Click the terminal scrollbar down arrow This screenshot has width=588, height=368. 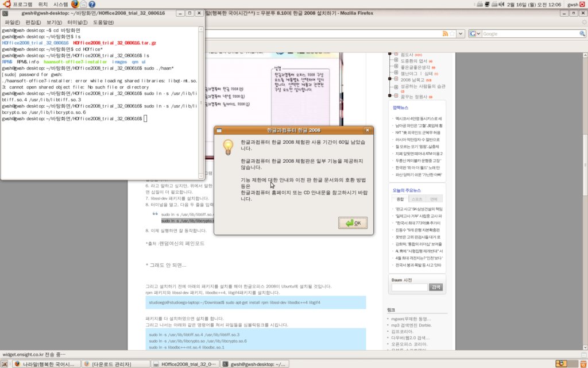coord(201,176)
